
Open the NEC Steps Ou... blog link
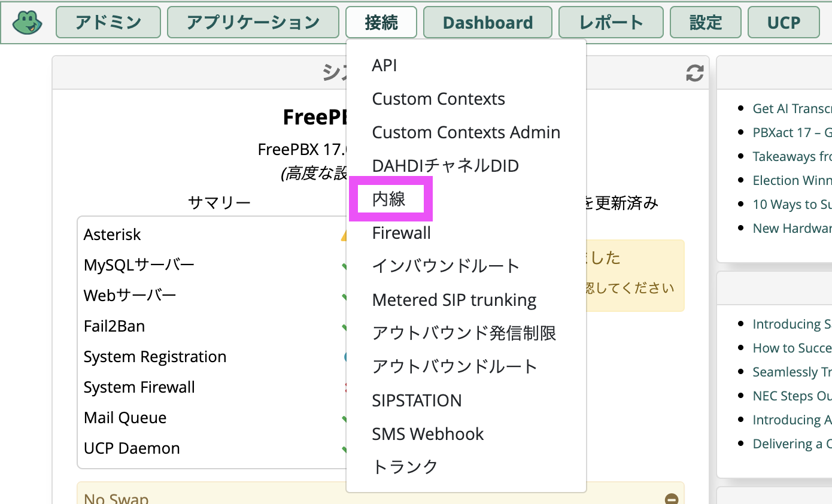point(792,396)
